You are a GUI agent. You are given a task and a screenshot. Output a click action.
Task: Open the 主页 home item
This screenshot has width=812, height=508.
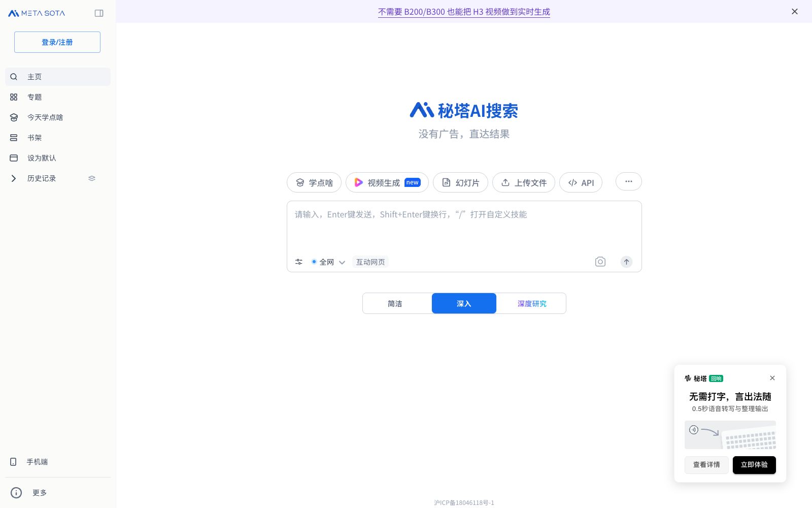point(58,77)
